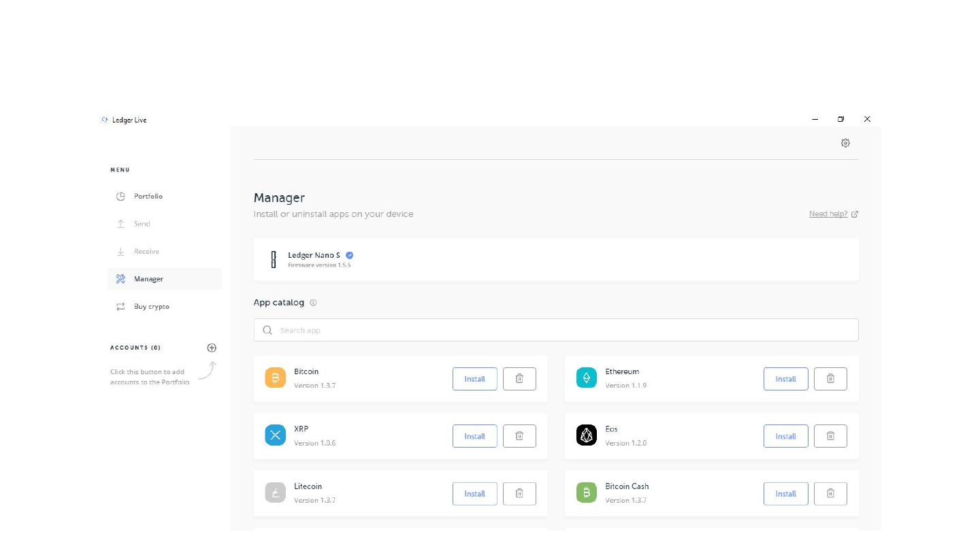
Task: Select Receive in sidebar menu
Action: click(165, 251)
